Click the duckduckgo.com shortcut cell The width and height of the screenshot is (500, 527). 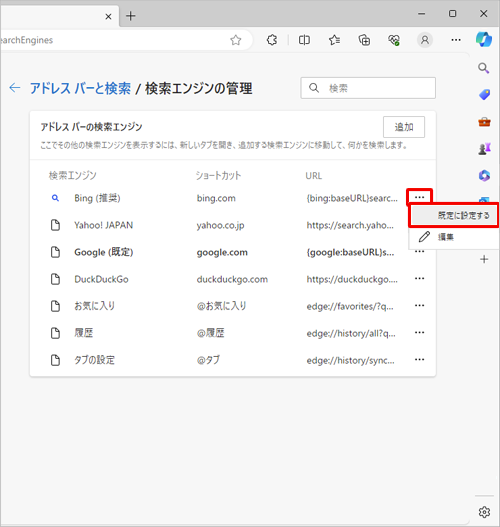pos(232,279)
